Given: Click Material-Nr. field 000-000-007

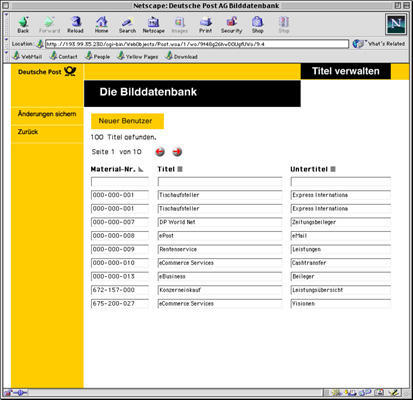Looking at the screenshot, I should click(x=120, y=222).
